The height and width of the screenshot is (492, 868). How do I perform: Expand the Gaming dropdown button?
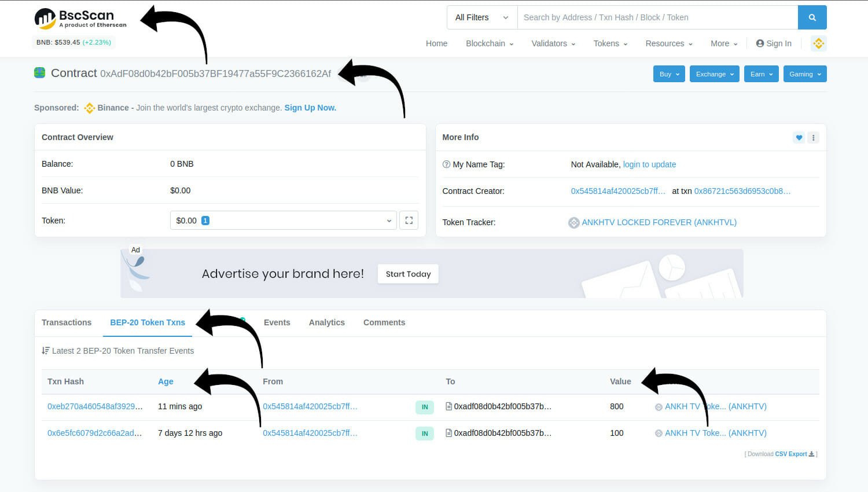coord(804,74)
